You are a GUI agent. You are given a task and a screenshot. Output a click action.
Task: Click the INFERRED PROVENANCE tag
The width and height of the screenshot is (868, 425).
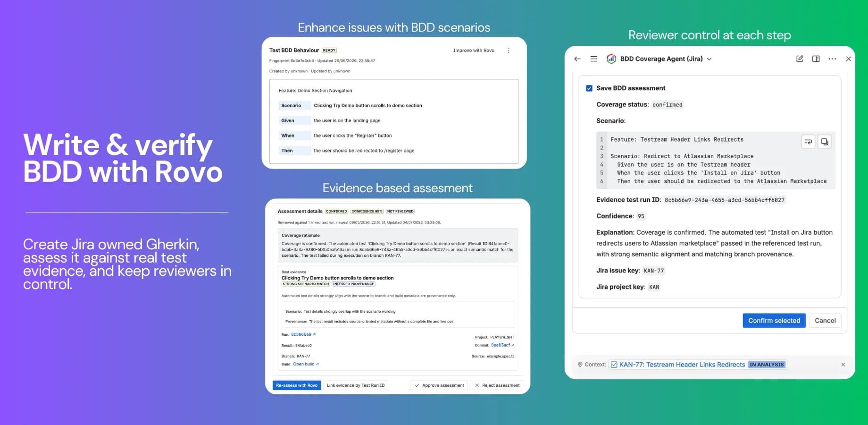(x=353, y=284)
